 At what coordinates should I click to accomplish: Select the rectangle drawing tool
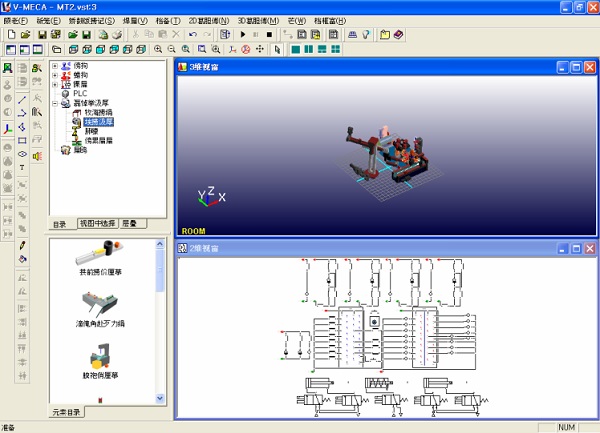pyautogui.click(x=22, y=140)
